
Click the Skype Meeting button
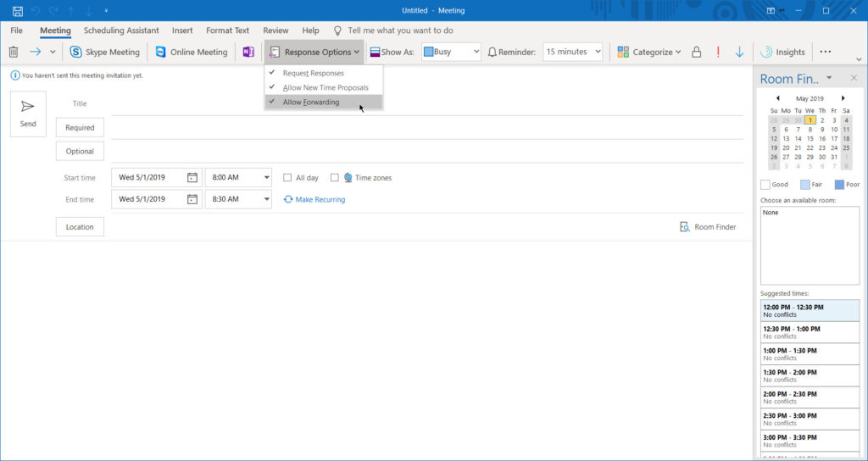[105, 52]
